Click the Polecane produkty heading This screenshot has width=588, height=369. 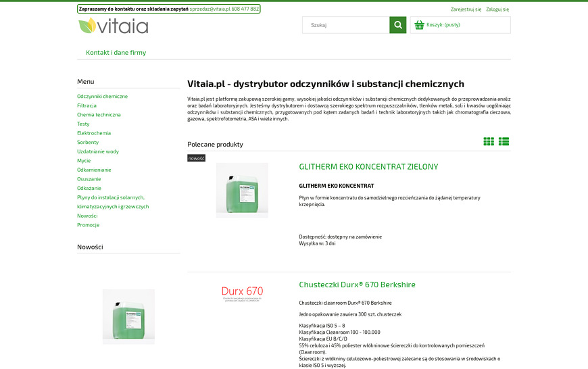(215, 145)
